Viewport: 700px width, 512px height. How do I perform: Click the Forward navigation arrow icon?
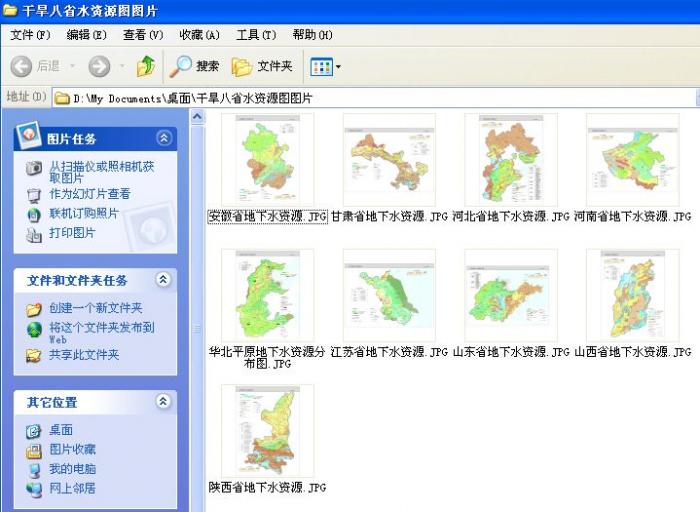coord(99,66)
